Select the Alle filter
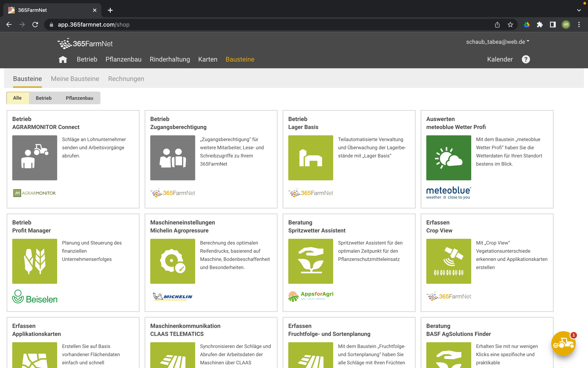 tap(17, 98)
